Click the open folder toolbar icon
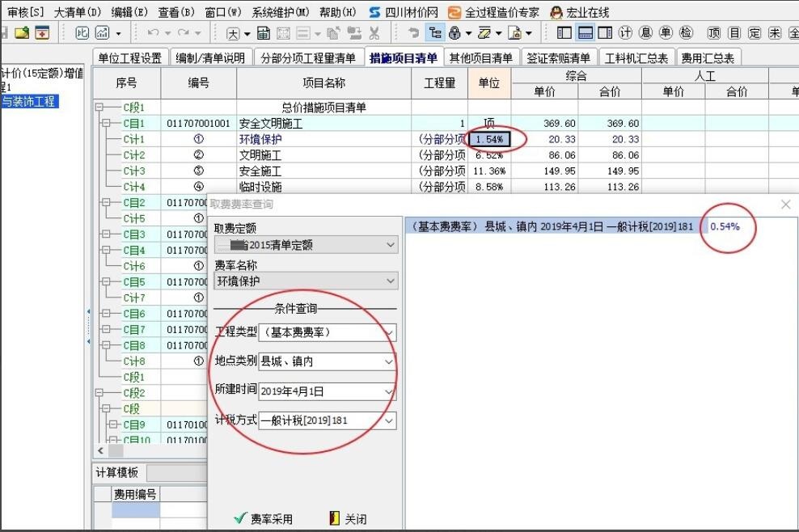Viewport: 799px width, 532px height. coord(22,33)
